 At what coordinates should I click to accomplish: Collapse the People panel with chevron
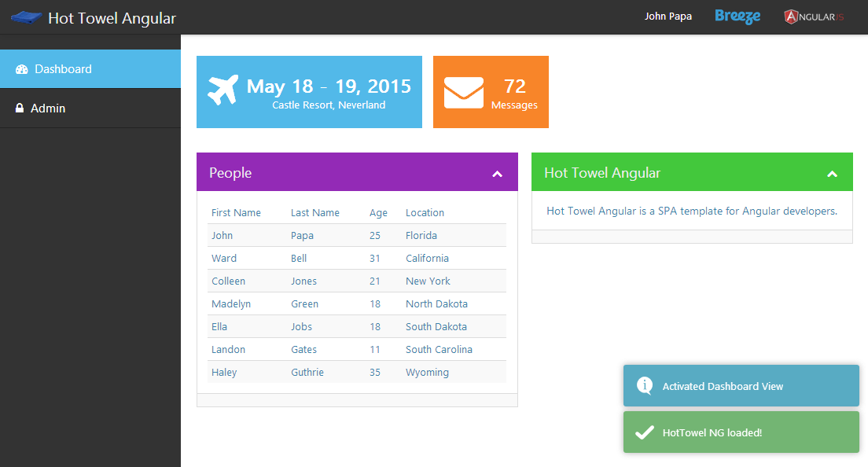click(x=497, y=174)
